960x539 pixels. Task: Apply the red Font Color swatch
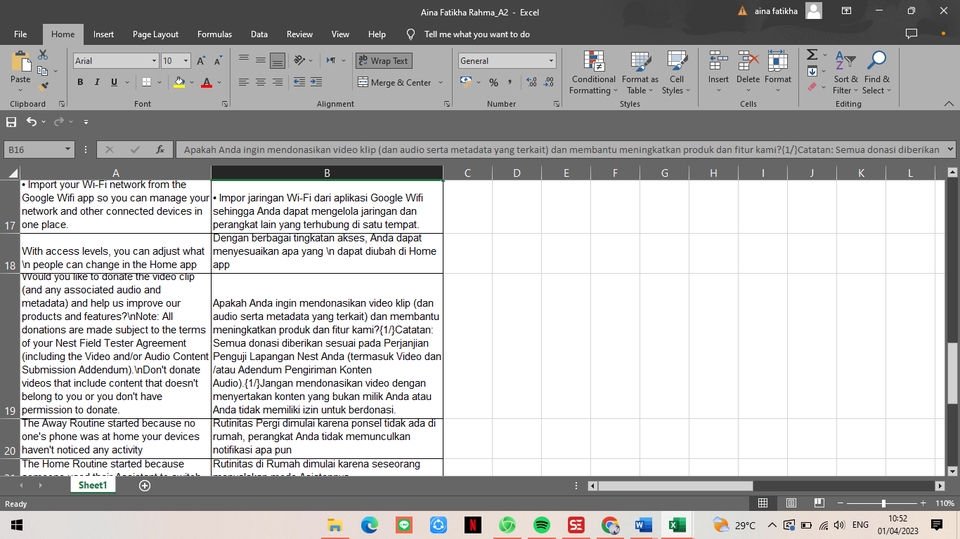206,82
